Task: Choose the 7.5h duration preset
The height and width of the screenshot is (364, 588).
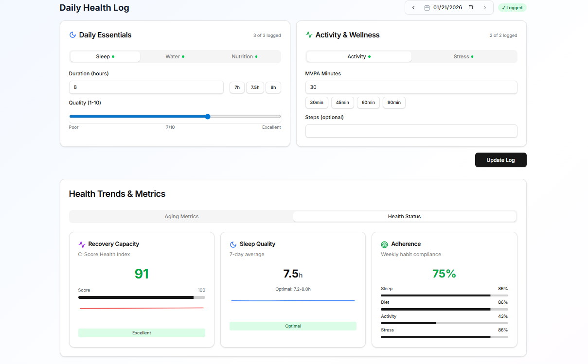Action: tap(255, 87)
